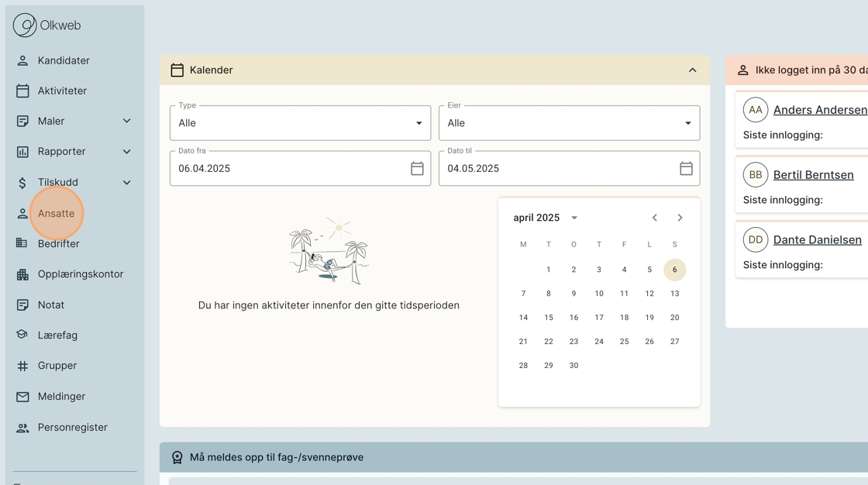Select April 15 in the calendar
Image resolution: width=868 pixels, height=485 pixels.
point(549,317)
